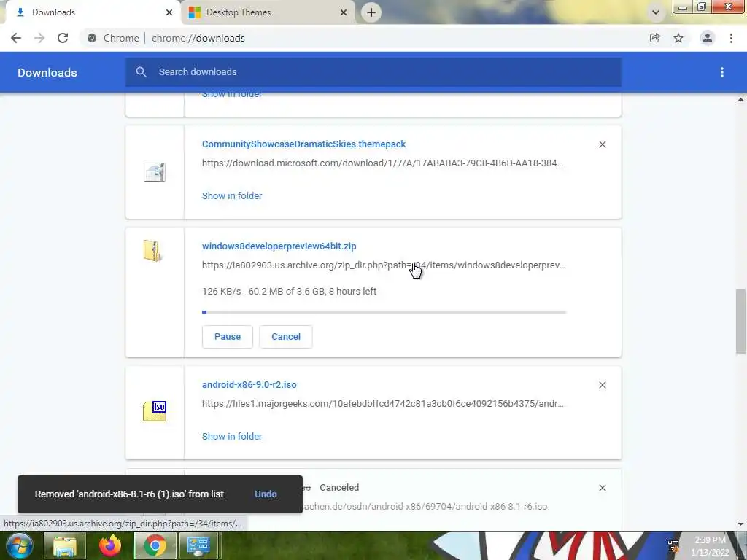Open a new tab with the plus button
The image size is (747, 560).
point(371,12)
